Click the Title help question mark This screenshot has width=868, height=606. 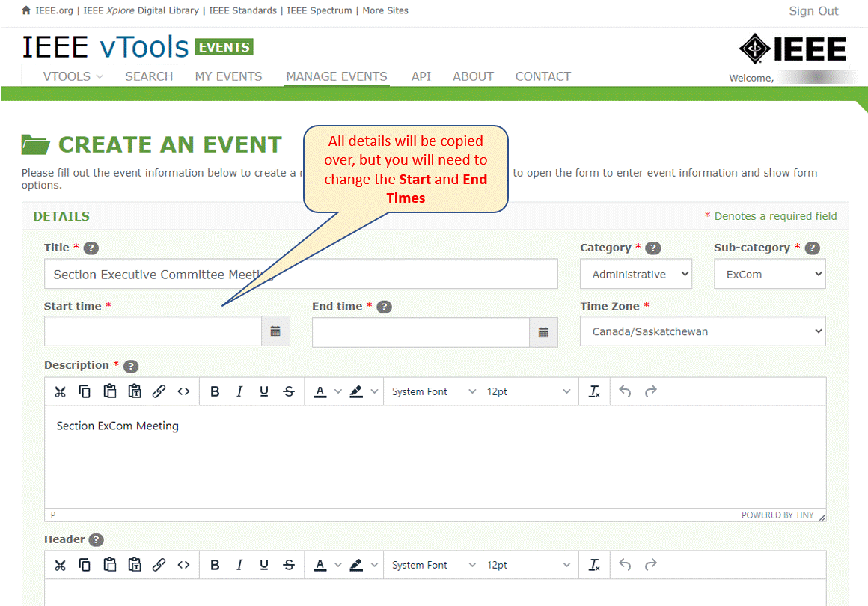[91, 248]
